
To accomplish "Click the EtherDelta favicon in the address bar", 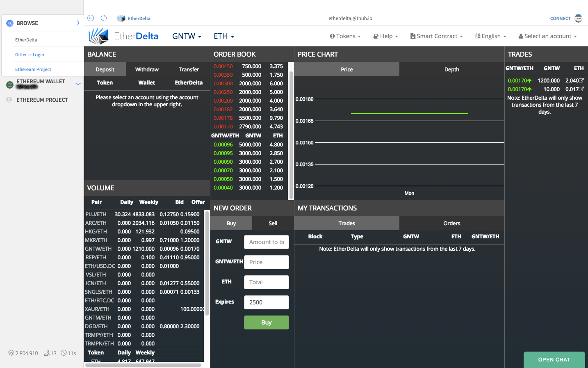I will (x=121, y=18).
